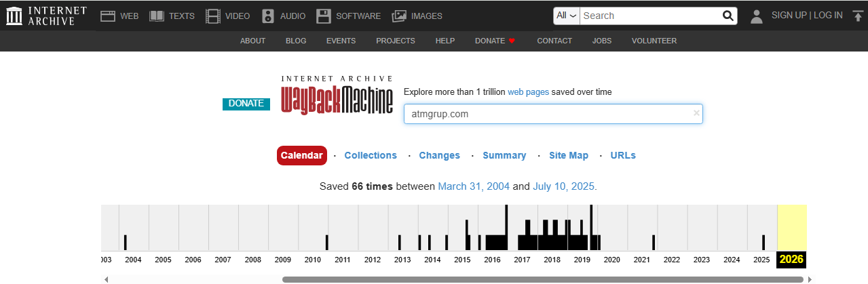This screenshot has width=868, height=284.
Task: Select year 2018 on the timeline
Action: pyautogui.click(x=552, y=260)
